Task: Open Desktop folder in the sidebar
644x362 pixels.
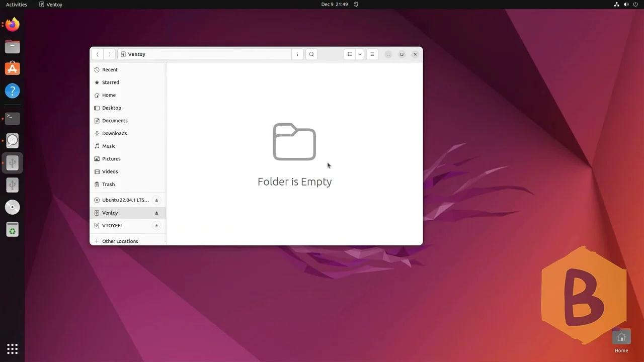Action: pyautogui.click(x=128, y=108)
